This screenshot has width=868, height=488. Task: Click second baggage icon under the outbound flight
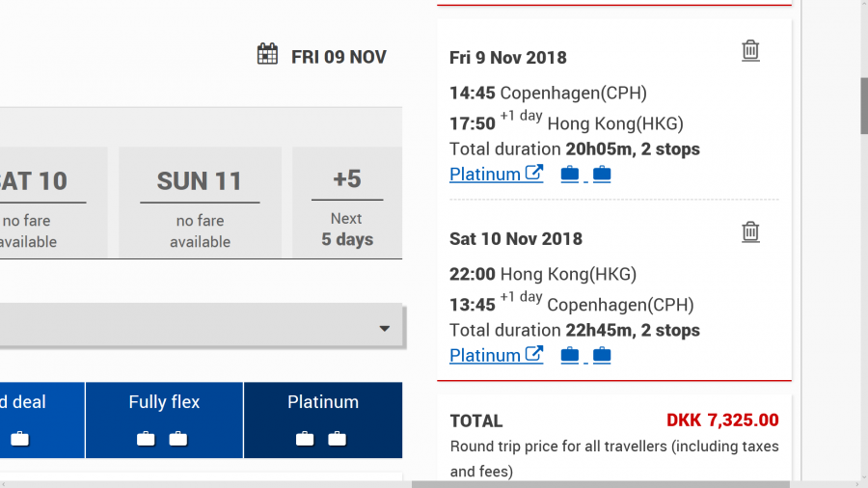[602, 175]
